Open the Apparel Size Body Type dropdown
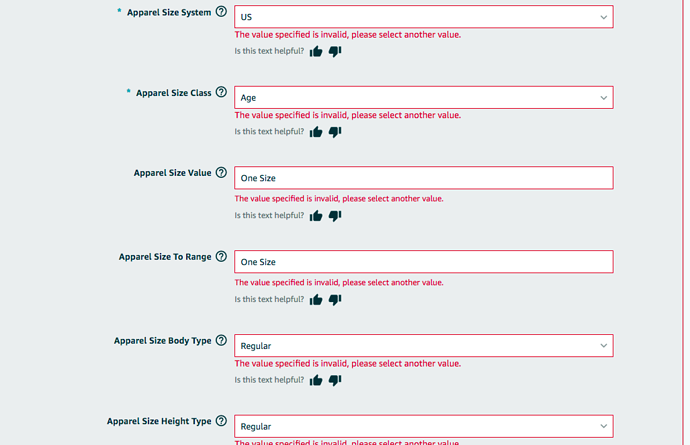The image size is (690, 445). point(423,346)
